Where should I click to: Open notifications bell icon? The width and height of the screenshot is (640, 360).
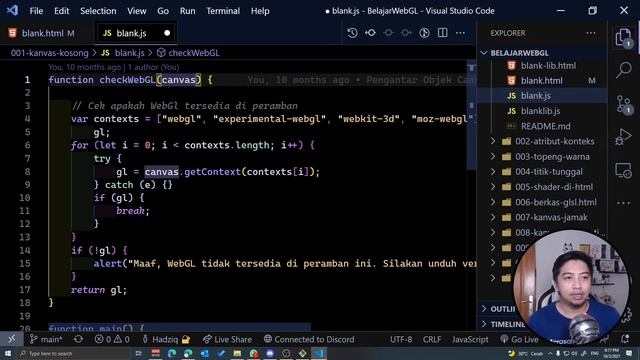click(625, 339)
